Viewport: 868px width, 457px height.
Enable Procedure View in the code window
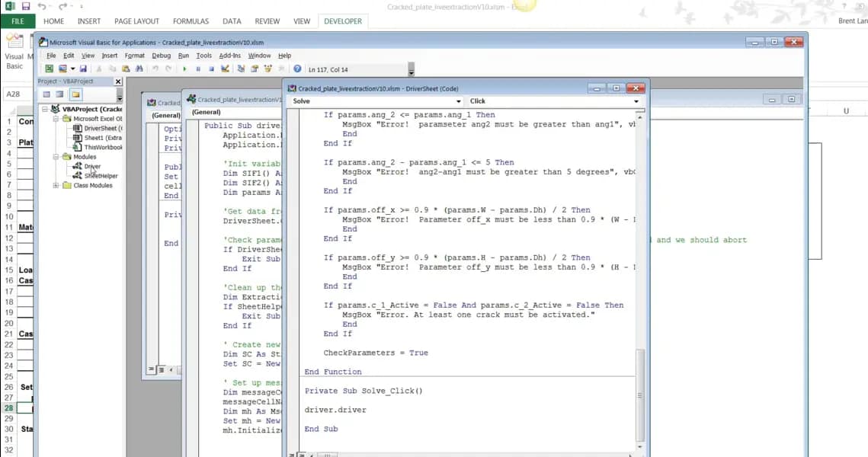tap(292, 453)
